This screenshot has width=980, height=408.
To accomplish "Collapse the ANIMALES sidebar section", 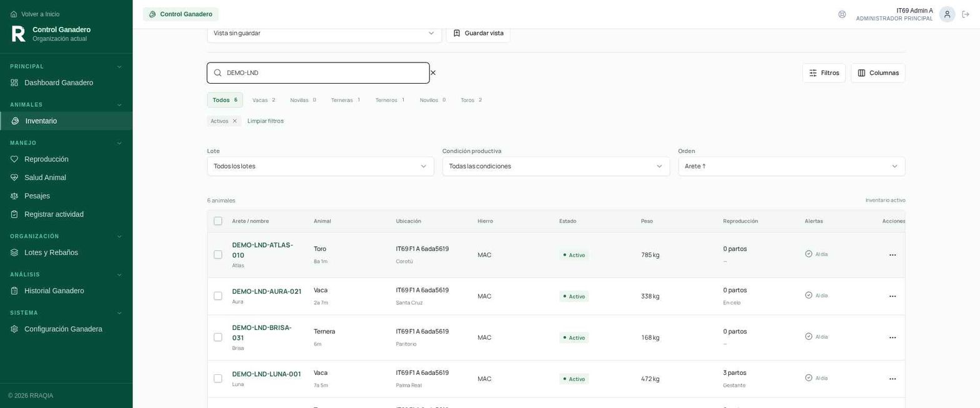I will pyautogui.click(x=119, y=105).
